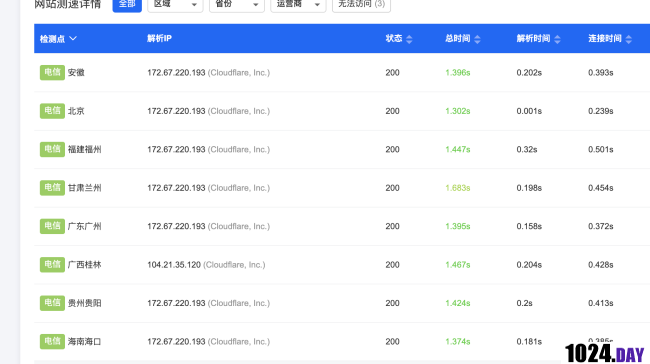This screenshot has width=650, height=364.
Task: Sort by 连接时间 column arrows
Action: 628,39
